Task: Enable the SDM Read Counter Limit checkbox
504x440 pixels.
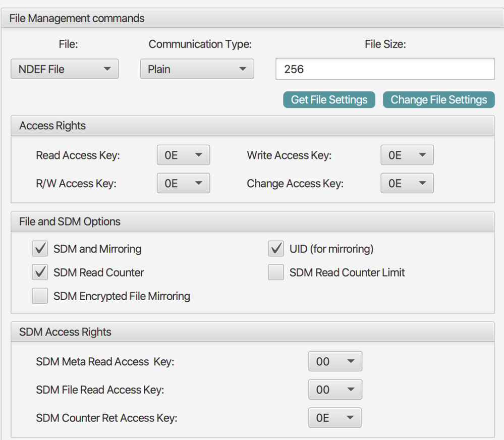Action: [x=276, y=272]
